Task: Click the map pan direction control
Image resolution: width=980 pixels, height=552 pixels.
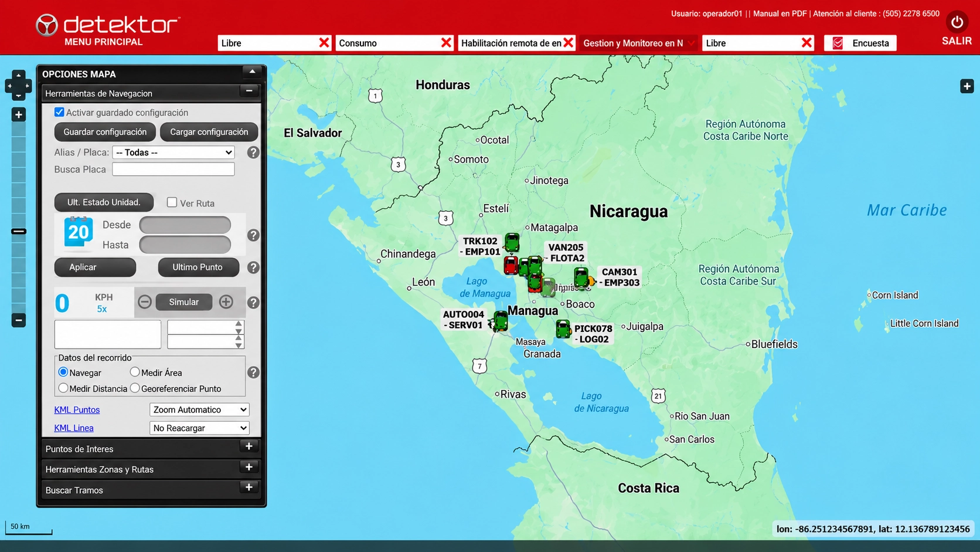Action: (x=18, y=86)
